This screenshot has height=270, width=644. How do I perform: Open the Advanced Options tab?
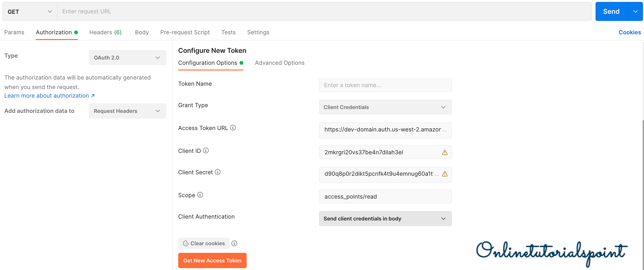(x=279, y=63)
